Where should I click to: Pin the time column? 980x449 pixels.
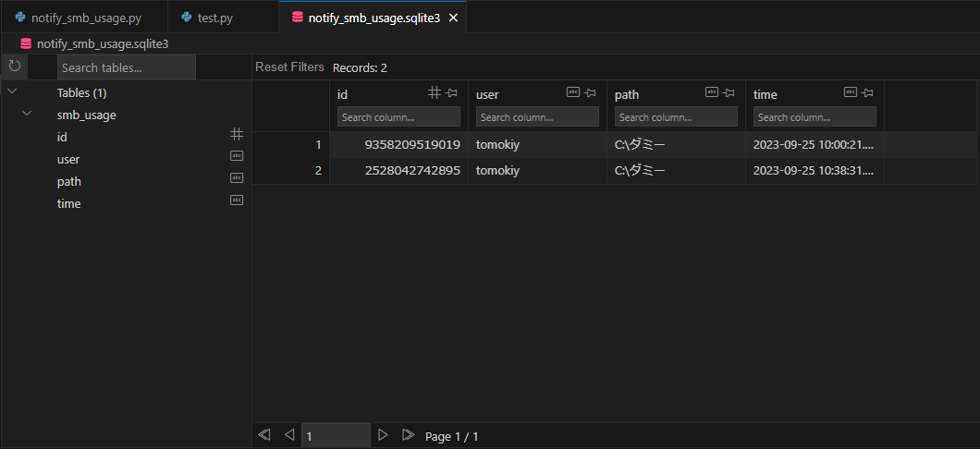pyautogui.click(x=868, y=92)
